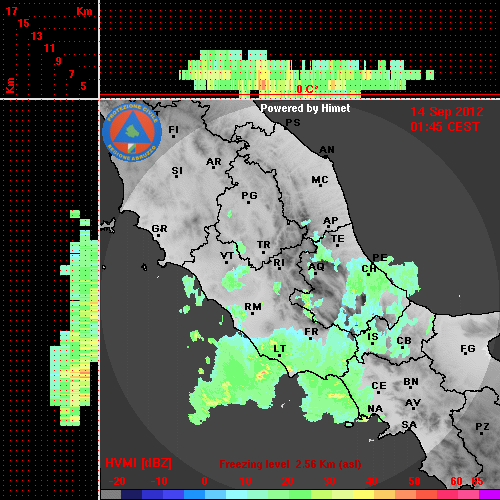Click the date '14 Sep 2012'

pos(447,112)
